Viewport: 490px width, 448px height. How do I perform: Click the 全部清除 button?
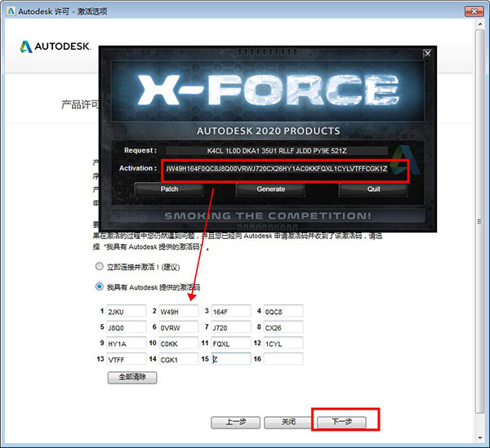pyautogui.click(x=131, y=378)
